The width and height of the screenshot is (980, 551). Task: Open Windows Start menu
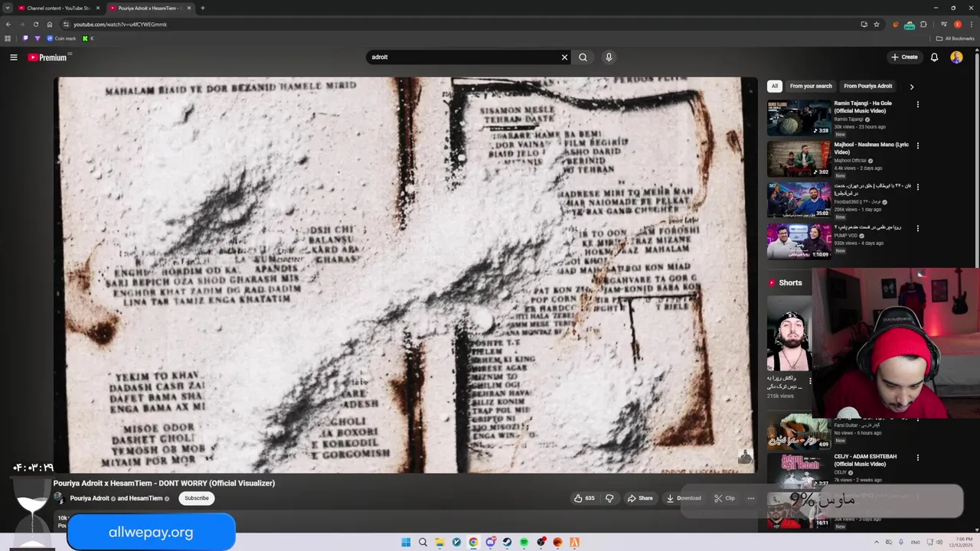tap(406, 543)
